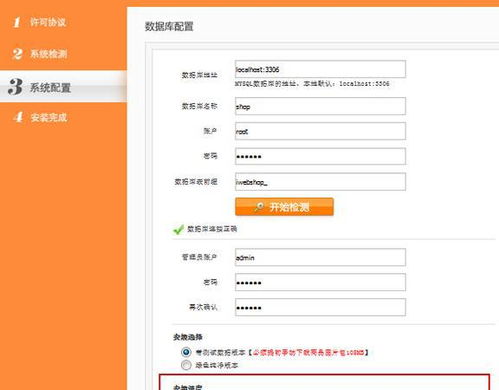This screenshot has width=499, height=390.
Task: Click the table prefix field containing iwebshop_
Action: (x=320, y=182)
